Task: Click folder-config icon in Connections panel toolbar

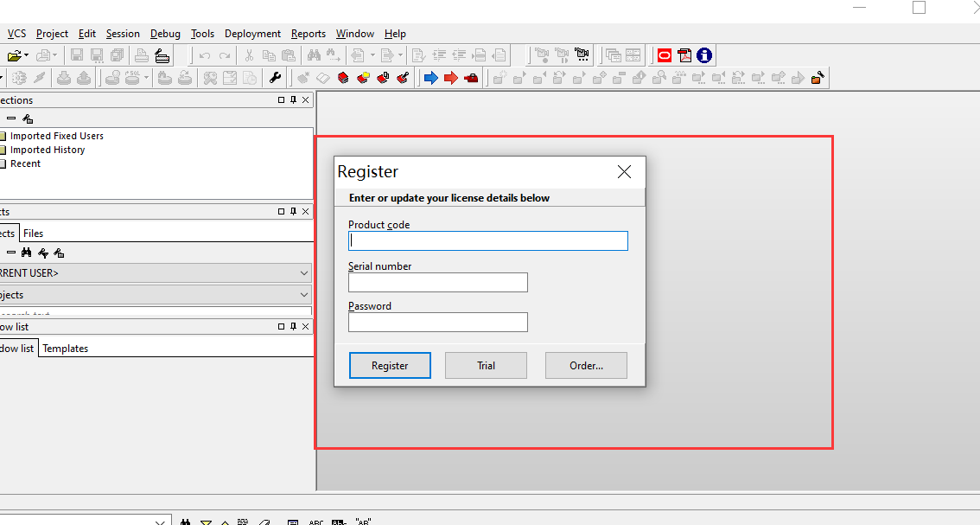Action: click(28, 118)
